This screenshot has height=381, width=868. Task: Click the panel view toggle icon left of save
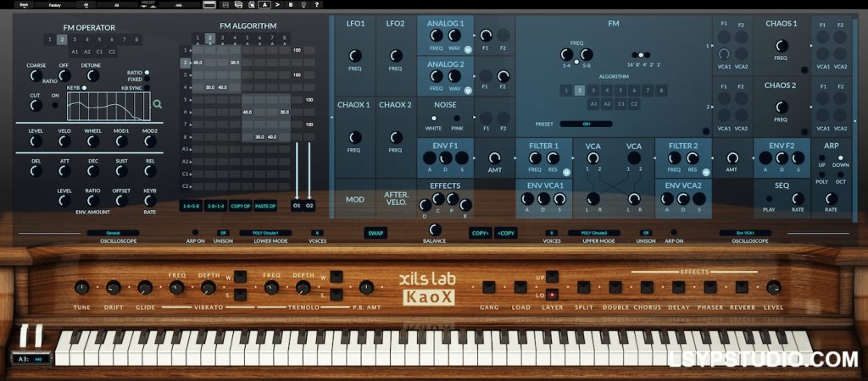click(x=210, y=4)
